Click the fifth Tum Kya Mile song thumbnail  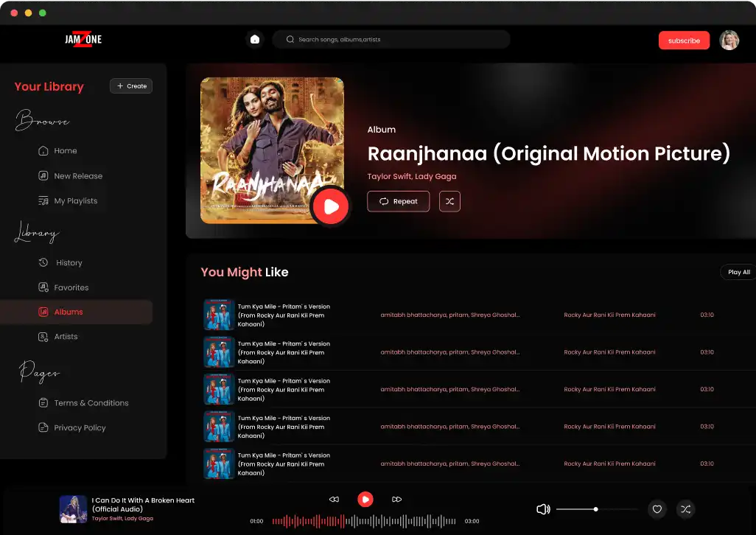219,464
